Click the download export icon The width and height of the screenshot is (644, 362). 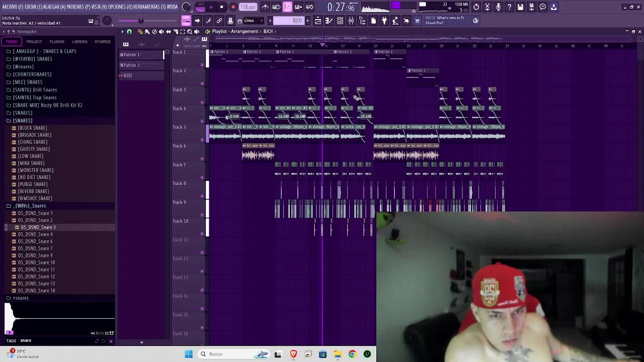click(553, 7)
